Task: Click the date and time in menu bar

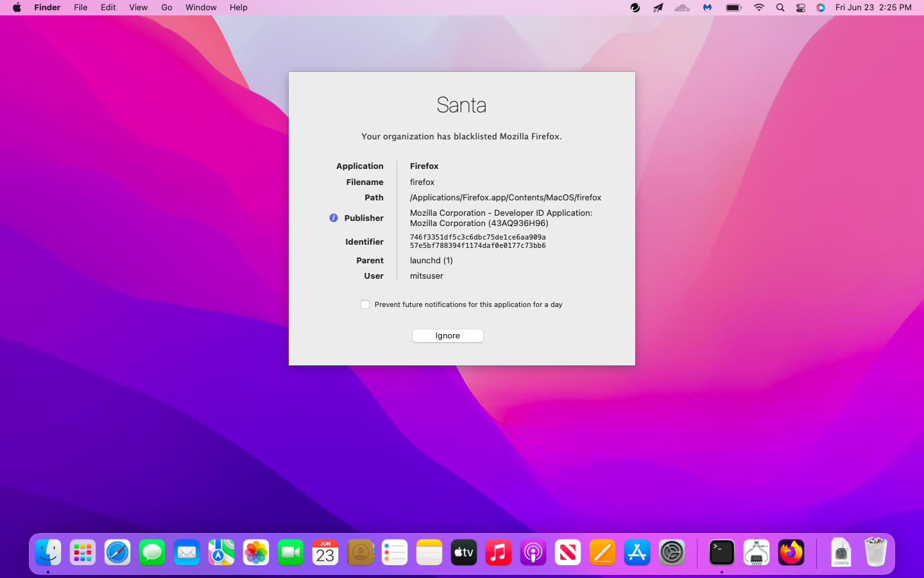Action: click(x=873, y=8)
